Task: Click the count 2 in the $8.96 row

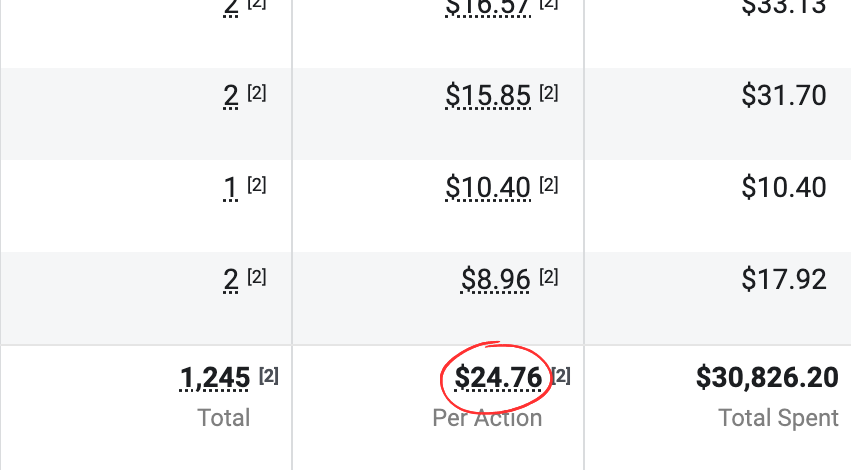Action: pos(231,279)
